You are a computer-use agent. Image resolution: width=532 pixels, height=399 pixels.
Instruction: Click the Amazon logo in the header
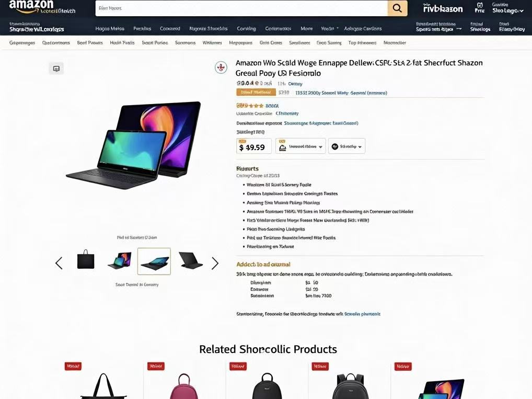pos(31,7)
